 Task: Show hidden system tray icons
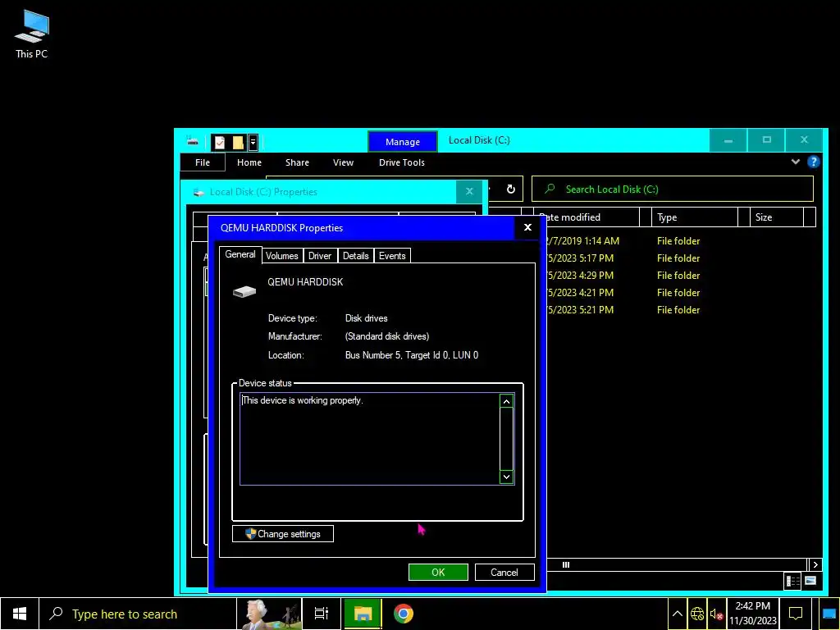[x=677, y=614]
